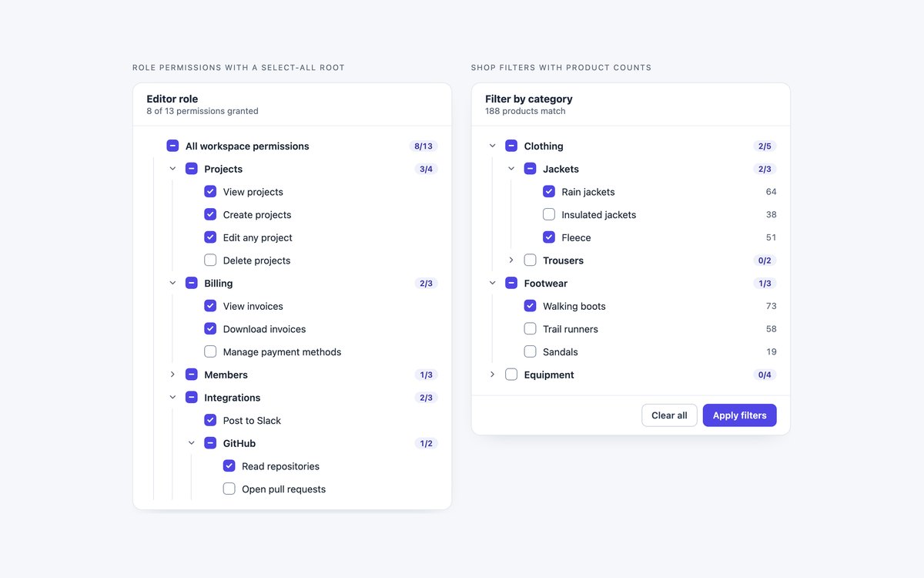Screen dimensions: 924x578
Task: Check the Trail runners filter
Action: coord(531,328)
